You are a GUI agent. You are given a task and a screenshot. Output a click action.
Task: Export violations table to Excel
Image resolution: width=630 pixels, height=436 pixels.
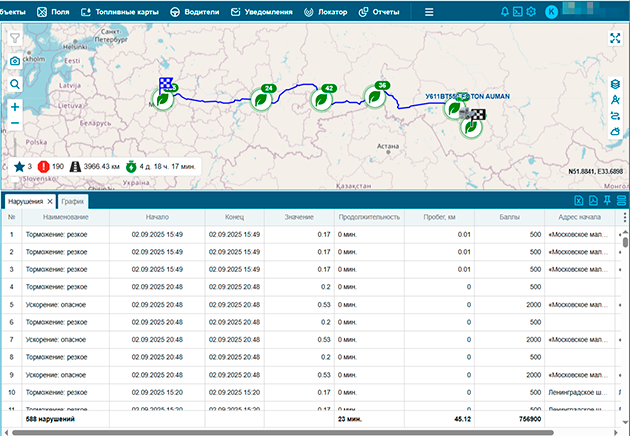click(x=578, y=202)
